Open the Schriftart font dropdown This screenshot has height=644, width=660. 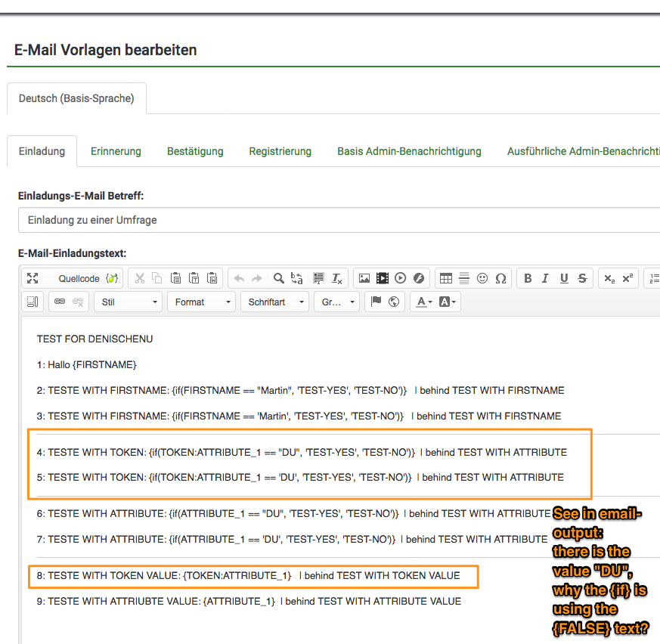coord(275,302)
